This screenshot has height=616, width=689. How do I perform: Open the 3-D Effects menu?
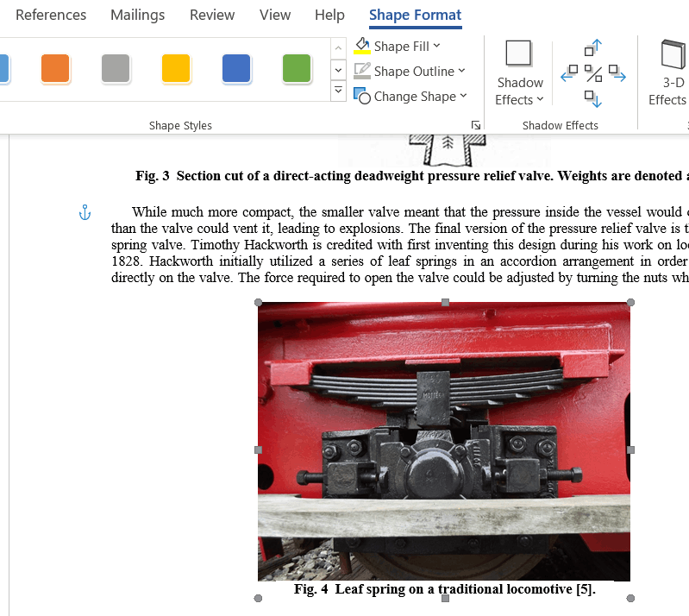668,73
